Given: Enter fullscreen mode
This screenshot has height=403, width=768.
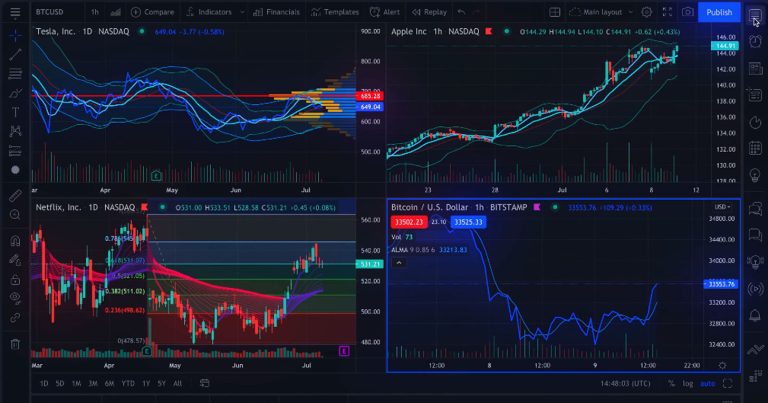Looking at the screenshot, I should [x=667, y=12].
